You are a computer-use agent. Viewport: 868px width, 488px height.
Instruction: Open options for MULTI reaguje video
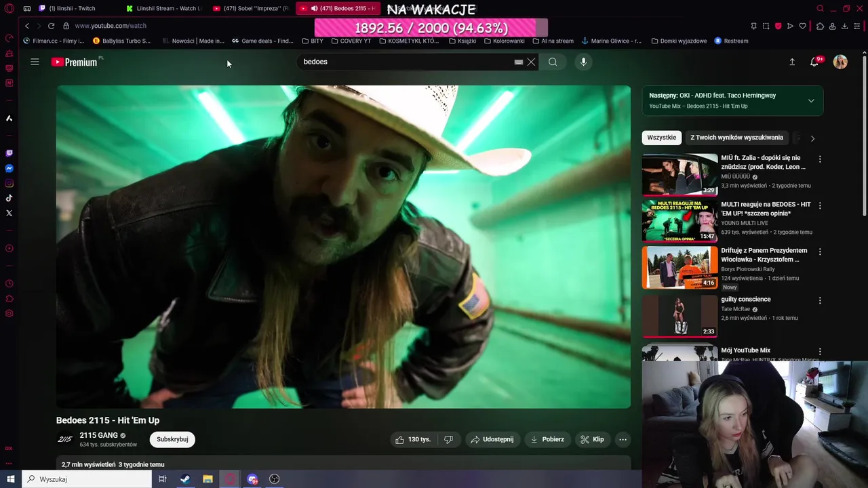pos(820,205)
